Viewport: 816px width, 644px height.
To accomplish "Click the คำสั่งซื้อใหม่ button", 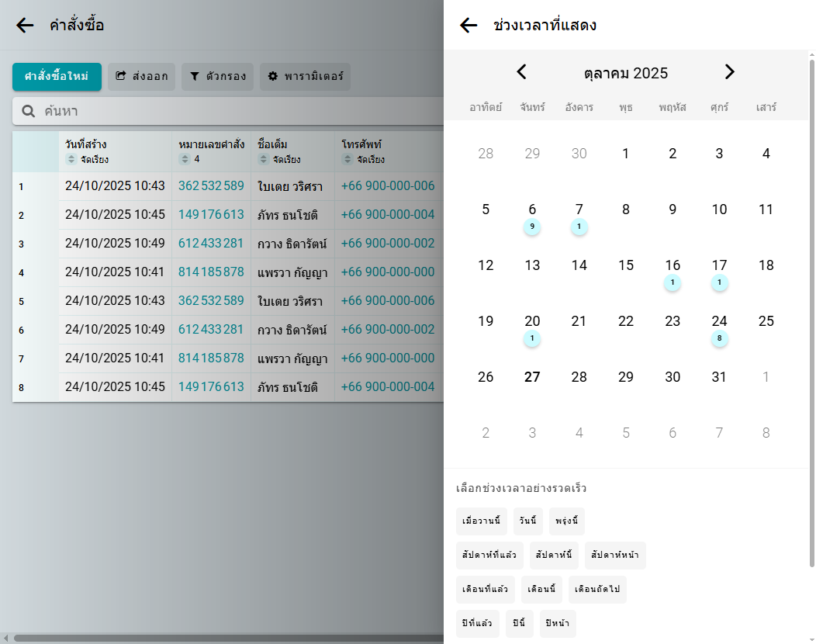I will pos(57,77).
